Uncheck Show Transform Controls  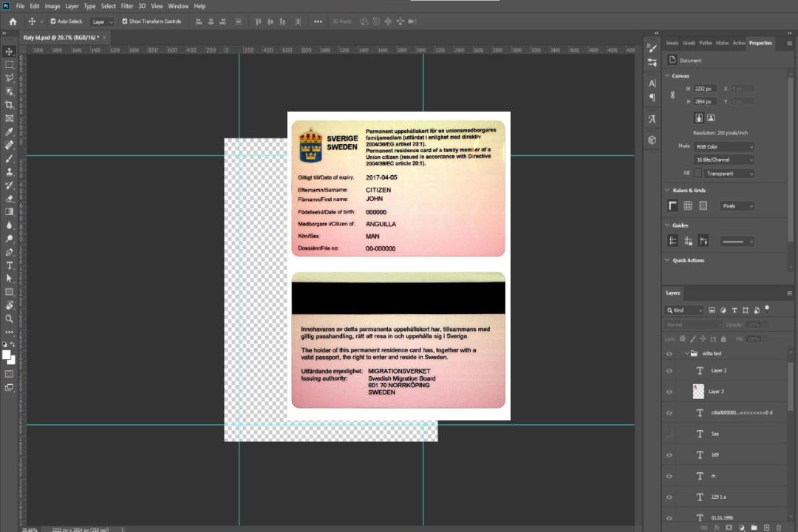coord(125,21)
